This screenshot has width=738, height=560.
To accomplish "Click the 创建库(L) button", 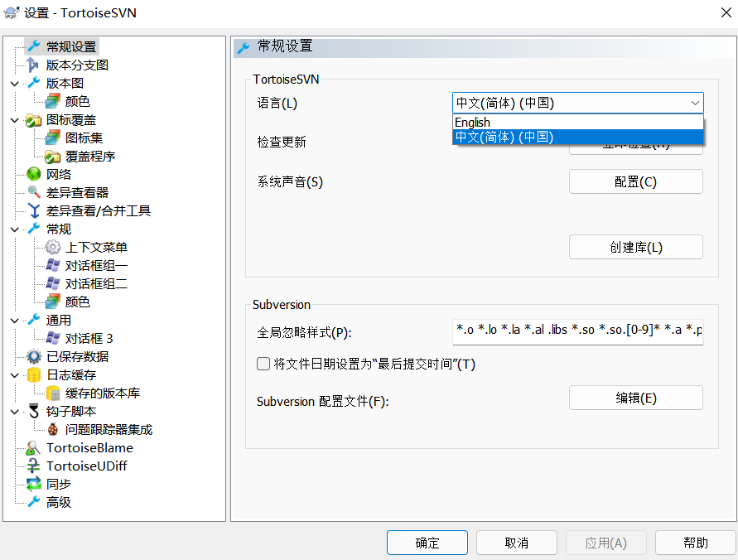I will (635, 247).
